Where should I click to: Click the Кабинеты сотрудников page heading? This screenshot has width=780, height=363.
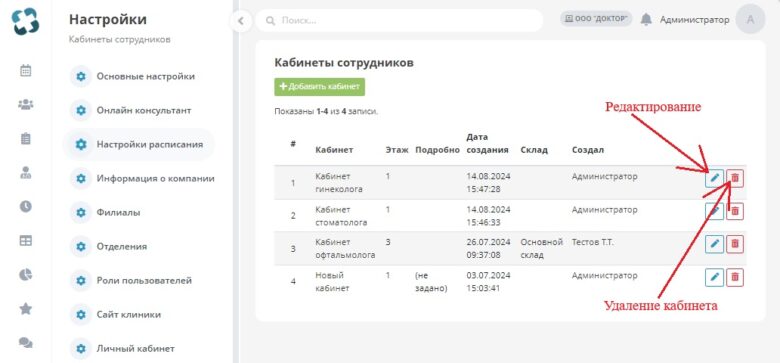click(x=344, y=63)
